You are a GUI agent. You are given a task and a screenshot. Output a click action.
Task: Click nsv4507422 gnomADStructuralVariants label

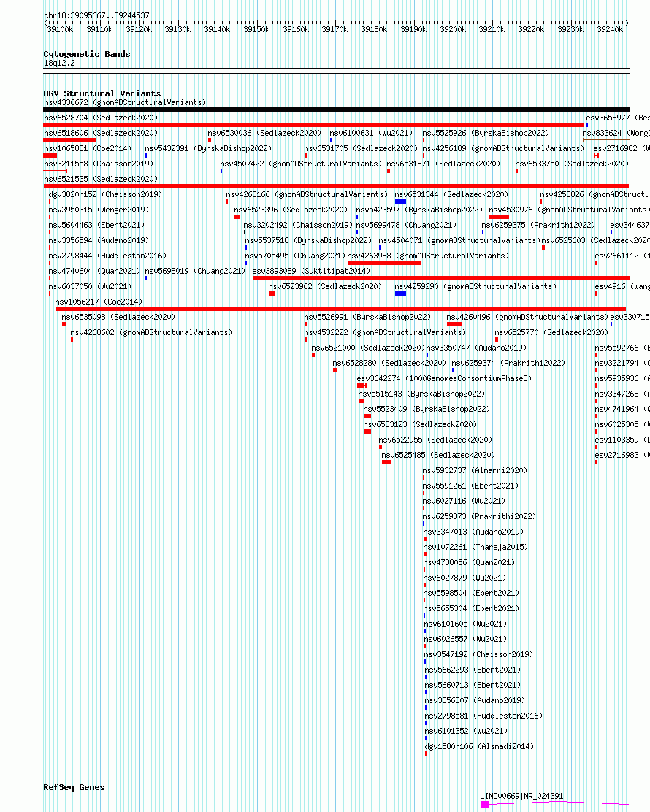click(x=301, y=164)
